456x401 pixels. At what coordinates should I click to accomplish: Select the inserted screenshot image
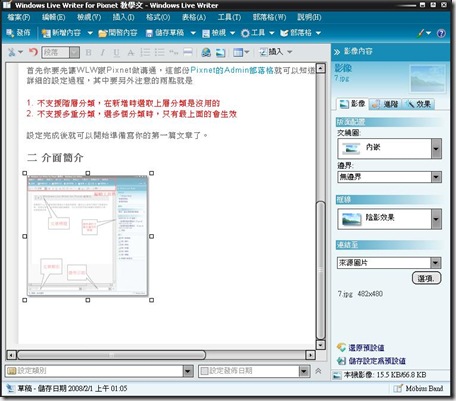88,236
